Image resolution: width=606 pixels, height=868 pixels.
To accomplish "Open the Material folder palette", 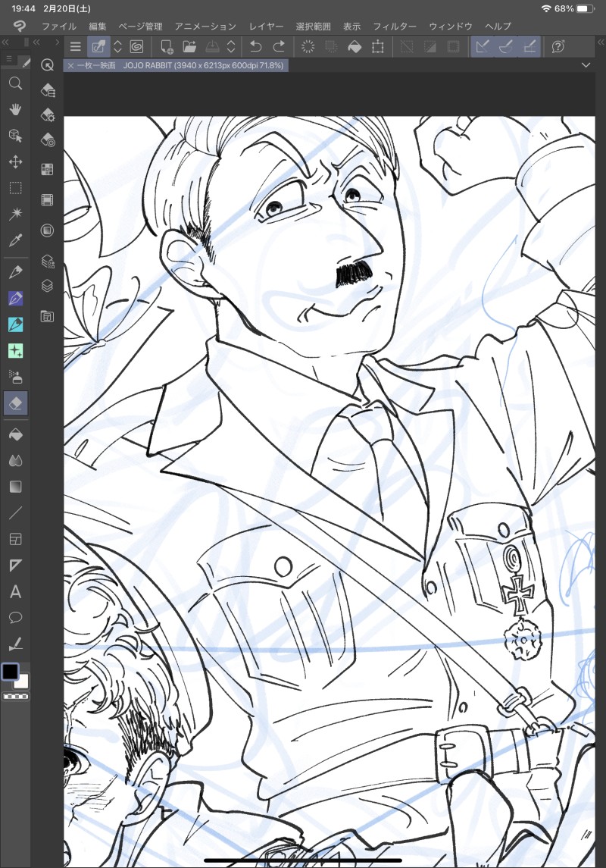I will tap(48, 317).
